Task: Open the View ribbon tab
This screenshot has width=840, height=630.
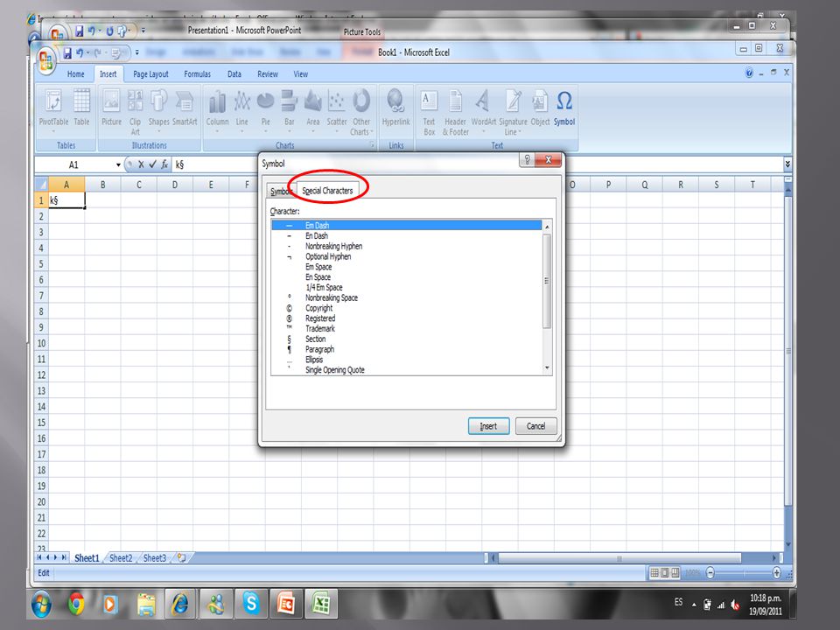Action: point(300,73)
